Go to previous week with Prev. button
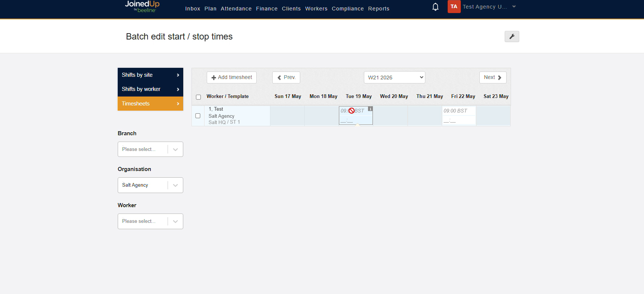The width and height of the screenshot is (644, 294). 286,78
